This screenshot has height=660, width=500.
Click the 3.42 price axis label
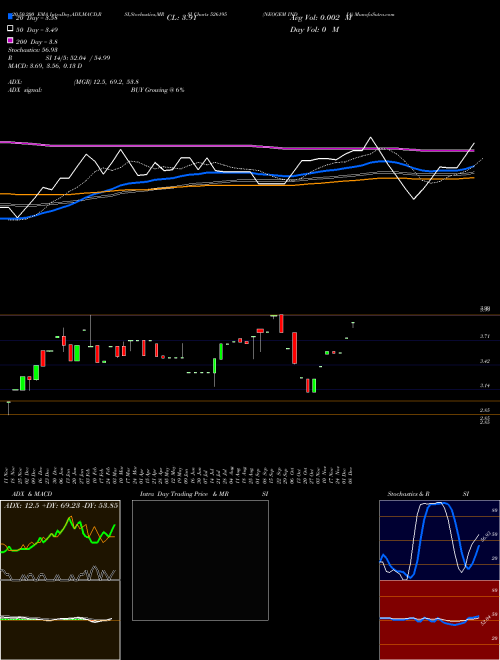pos(485,361)
